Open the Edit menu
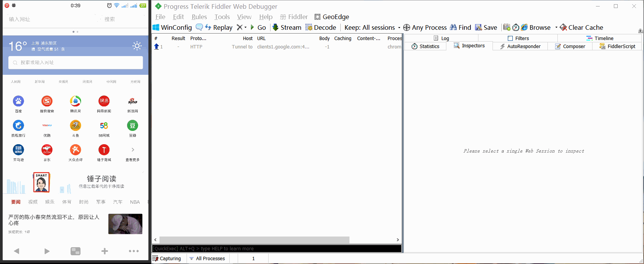Screen dimensions: 644x264 coord(178,17)
